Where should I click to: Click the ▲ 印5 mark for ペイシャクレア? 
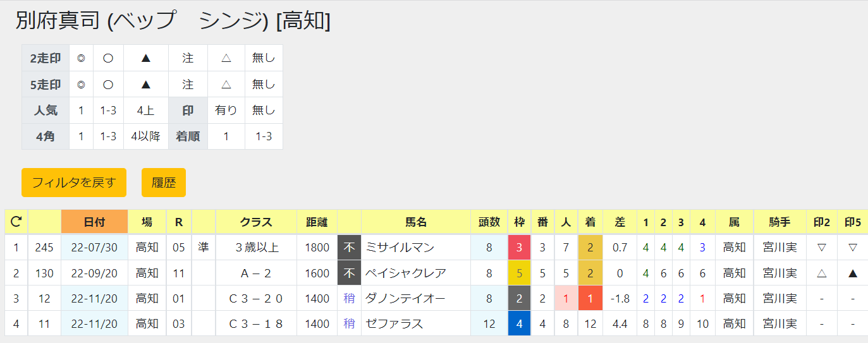[x=852, y=273]
